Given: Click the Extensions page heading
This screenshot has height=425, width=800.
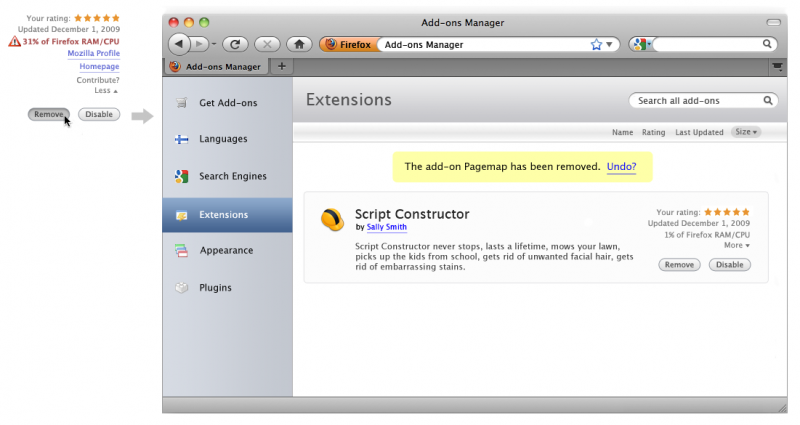Looking at the screenshot, I should point(348,99).
